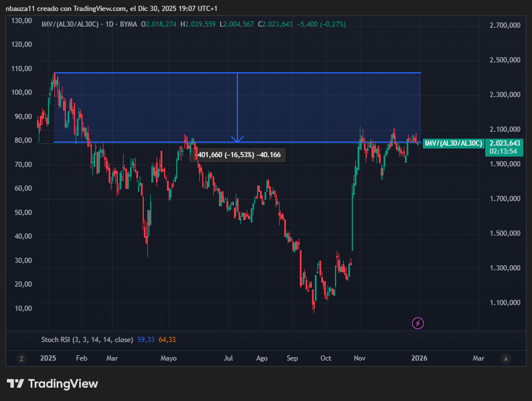Image resolution: width=532 pixels, height=401 pixels.
Task: Click the 2026 label on time axis
Action: tap(419, 358)
